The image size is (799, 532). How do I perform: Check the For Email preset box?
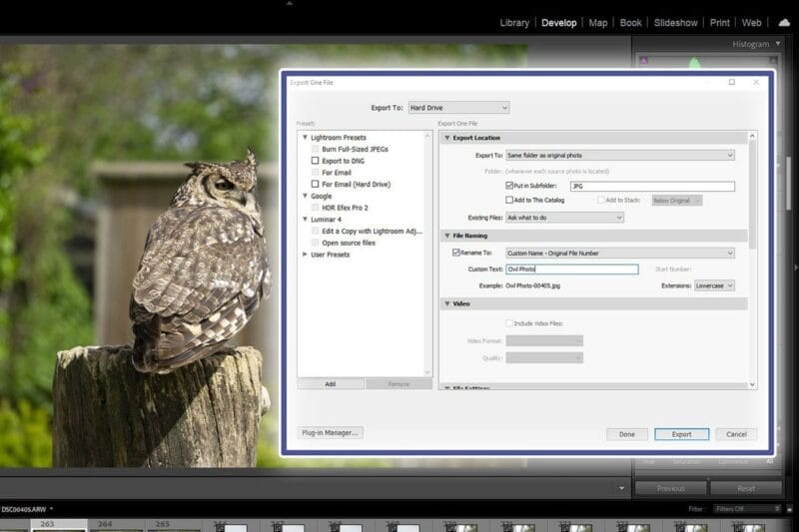pos(315,173)
